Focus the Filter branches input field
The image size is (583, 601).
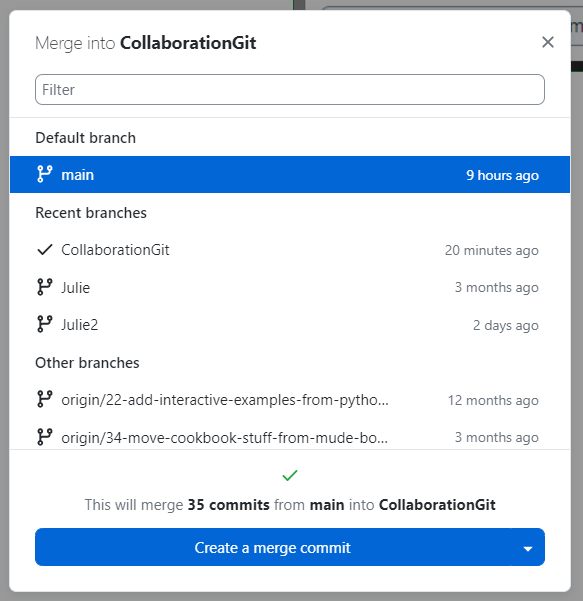(290, 89)
